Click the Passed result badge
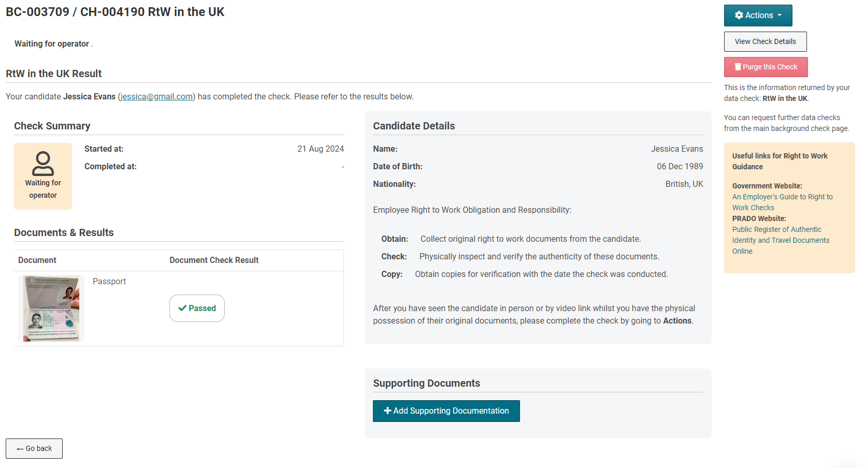 197,308
